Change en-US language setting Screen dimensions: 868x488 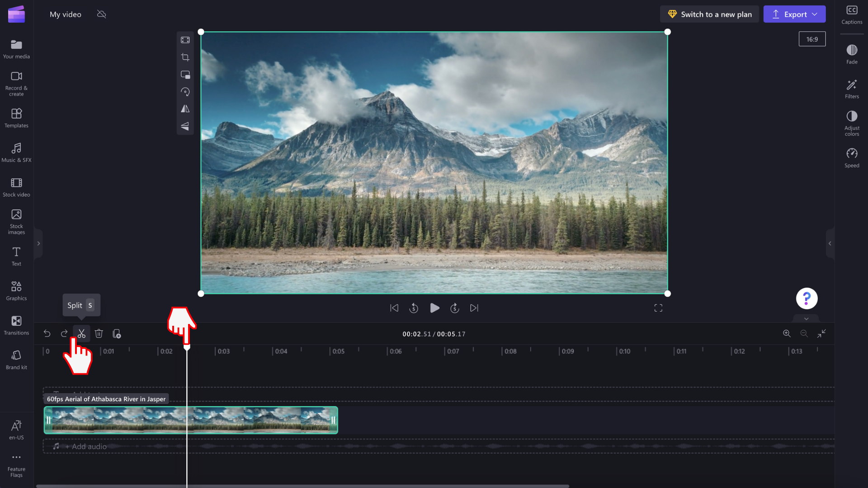[16, 430]
